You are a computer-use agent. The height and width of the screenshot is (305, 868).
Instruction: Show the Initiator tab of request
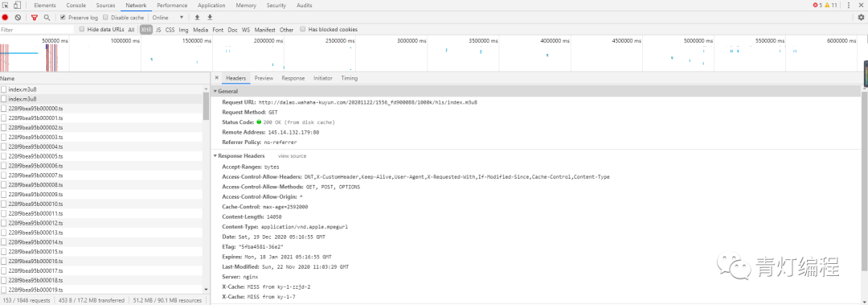pyautogui.click(x=323, y=78)
